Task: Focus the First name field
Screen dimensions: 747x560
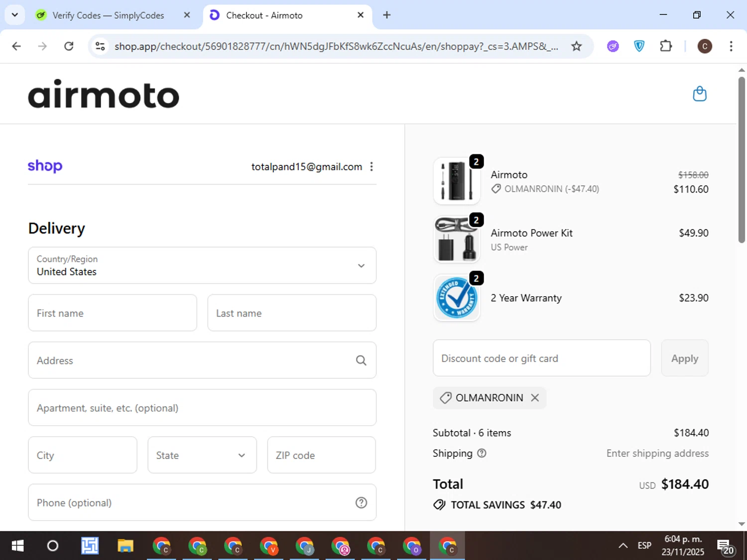Action: click(x=113, y=313)
